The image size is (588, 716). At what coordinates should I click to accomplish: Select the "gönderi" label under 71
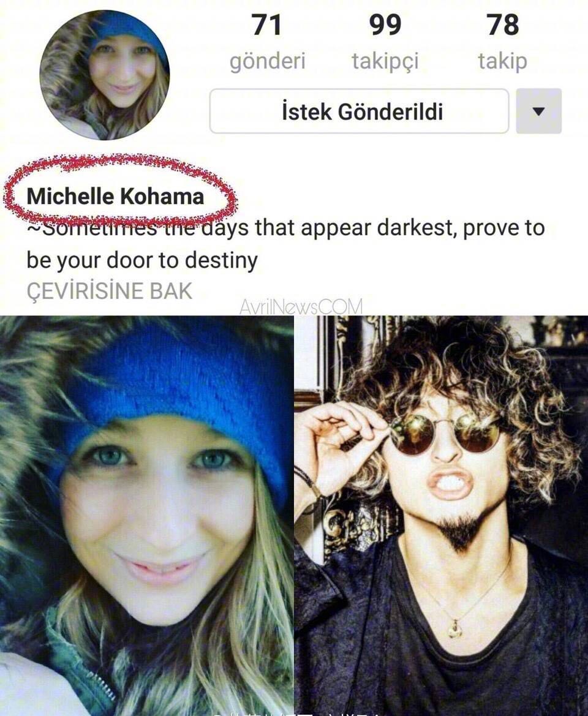click(268, 61)
